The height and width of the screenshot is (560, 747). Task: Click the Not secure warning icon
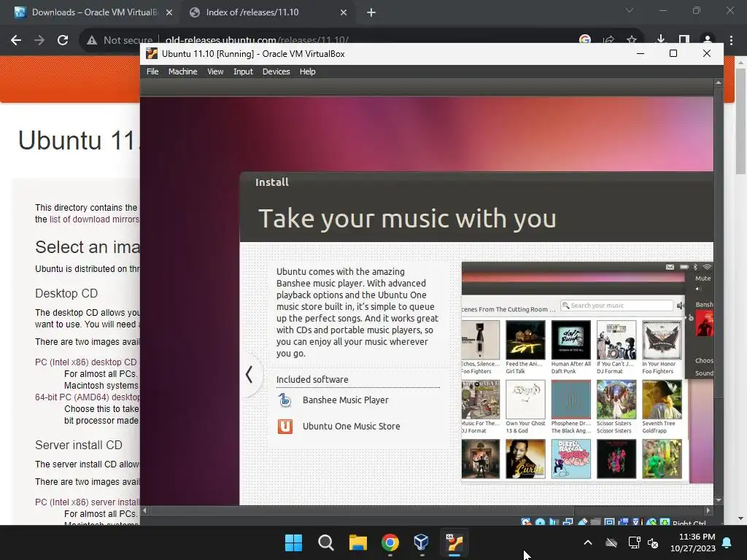point(92,40)
